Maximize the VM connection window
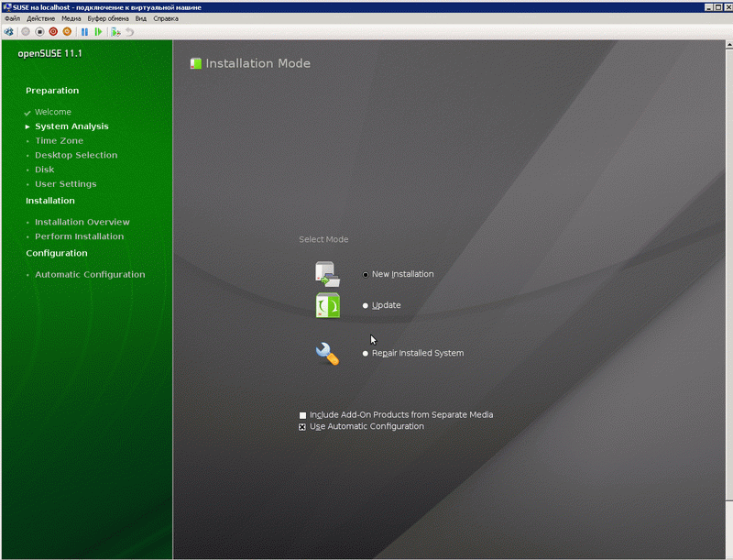The width and height of the screenshot is (733, 560). tap(718, 7)
